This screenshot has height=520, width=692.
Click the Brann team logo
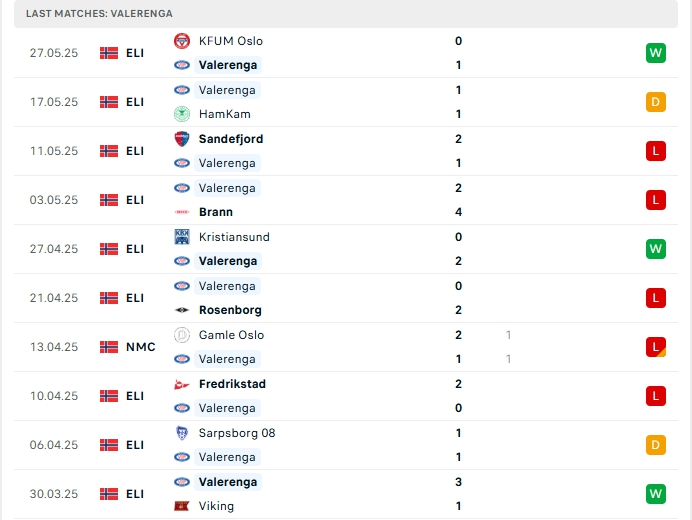click(x=181, y=212)
